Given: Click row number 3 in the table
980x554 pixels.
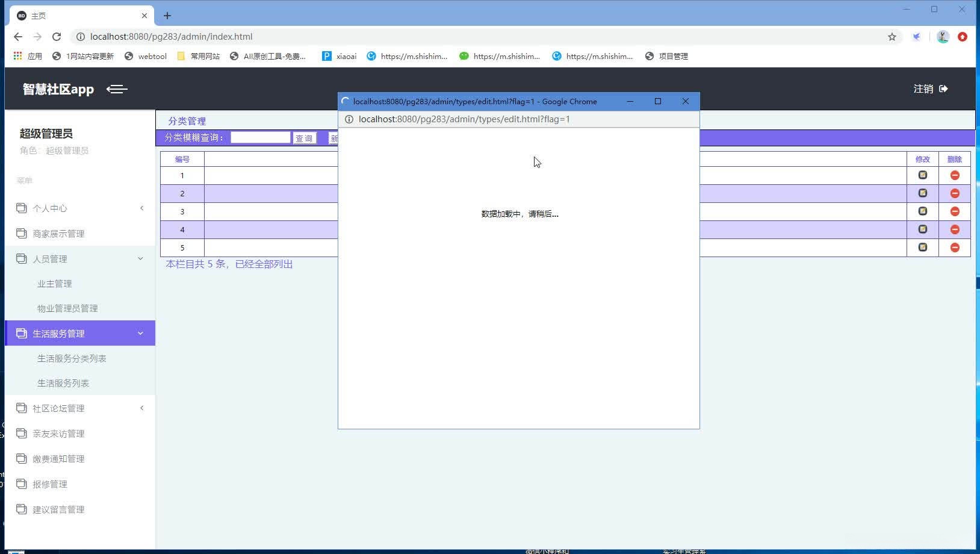Looking at the screenshot, I should pos(182,211).
